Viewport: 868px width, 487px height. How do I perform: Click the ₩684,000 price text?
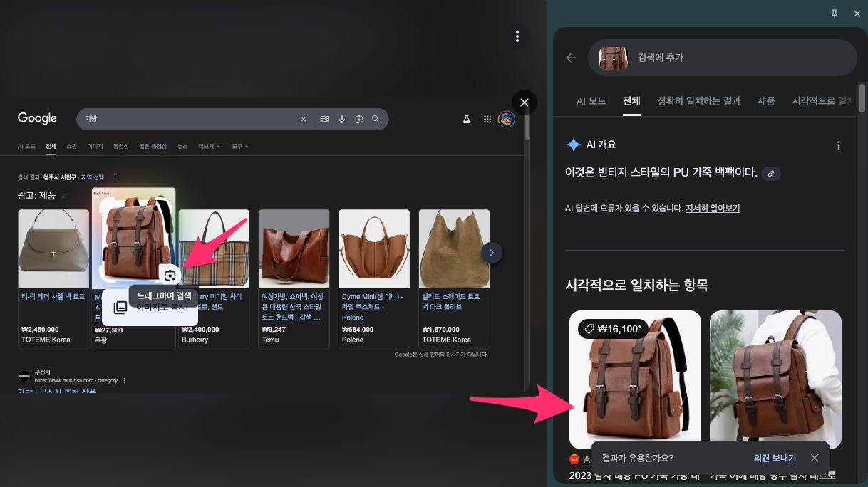pyautogui.click(x=358, y=330)
